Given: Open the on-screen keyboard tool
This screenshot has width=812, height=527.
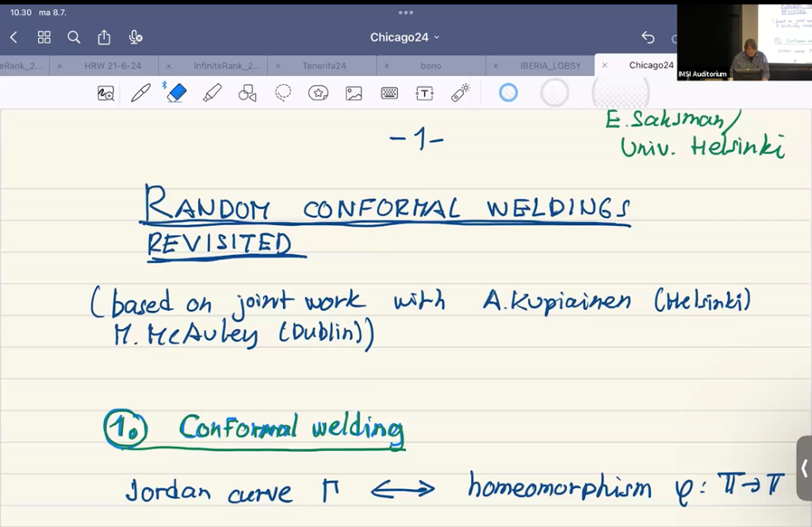Looking at the screenshot, I should pos(388,93).
